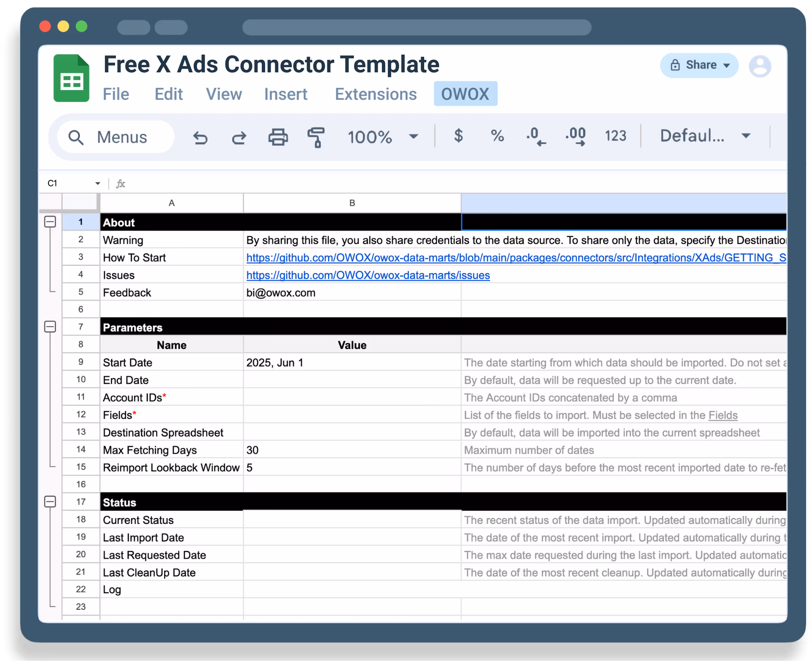The height and width of the screenshot is (661, 812).
Task: Select the paint format roller icon
Action: tap(316, 137)
